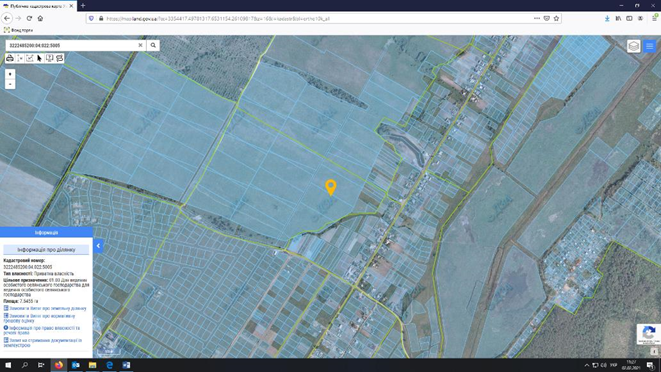
Task: Zoom in the map with plus
Action: [10, 74]
